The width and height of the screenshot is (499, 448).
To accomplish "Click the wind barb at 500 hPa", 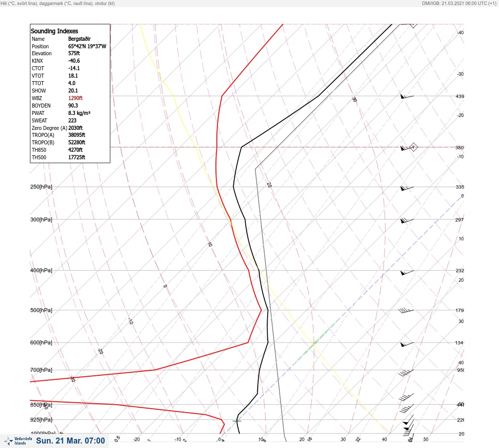I will (406, 311).
